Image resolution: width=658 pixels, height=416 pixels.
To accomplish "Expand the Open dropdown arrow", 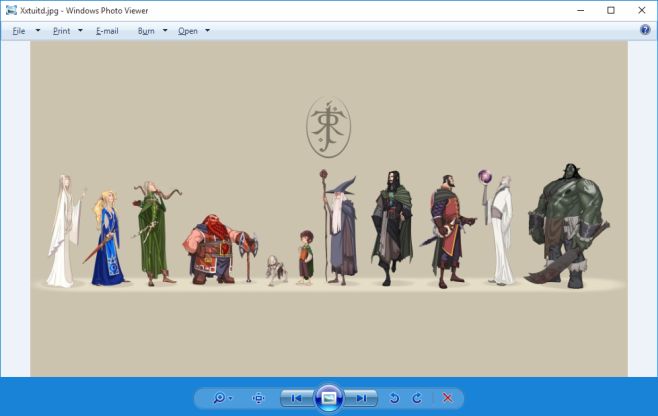I will click(207, 31).
